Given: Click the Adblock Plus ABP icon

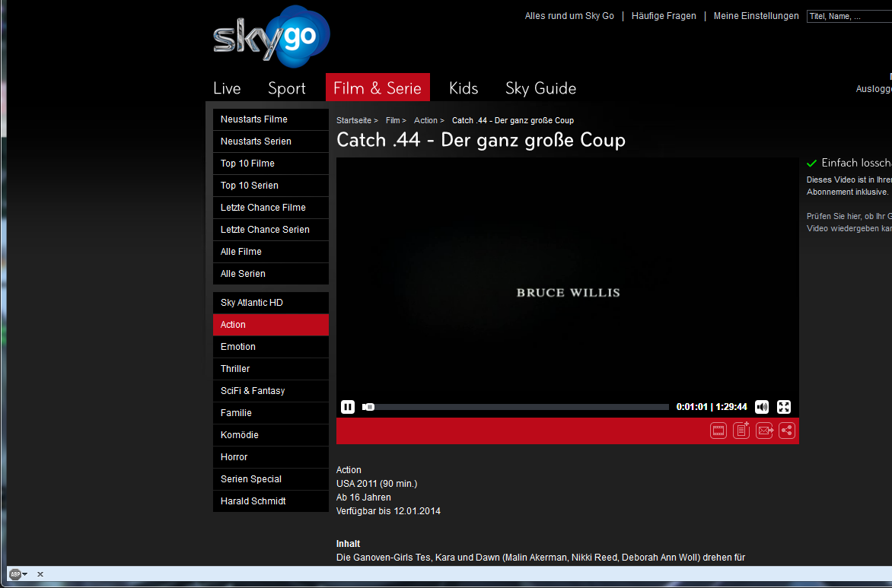Looking at the screenshot, I should pos(14,574).
